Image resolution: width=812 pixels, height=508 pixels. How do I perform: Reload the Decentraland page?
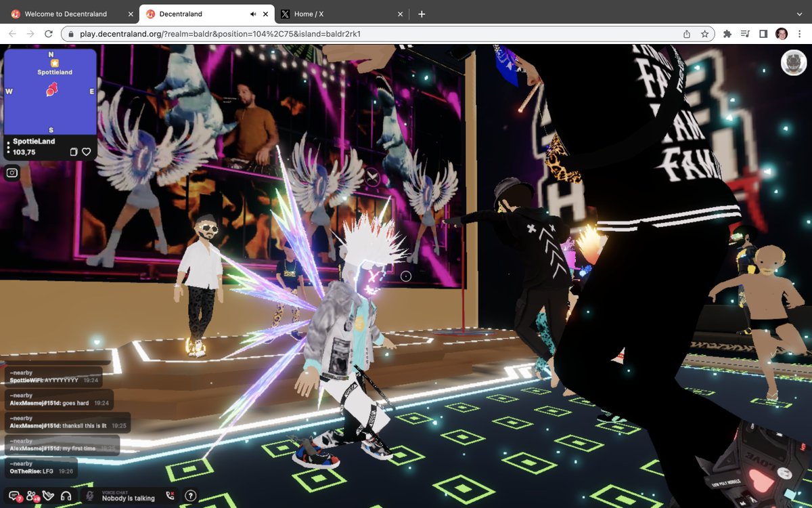pos(49,34)
